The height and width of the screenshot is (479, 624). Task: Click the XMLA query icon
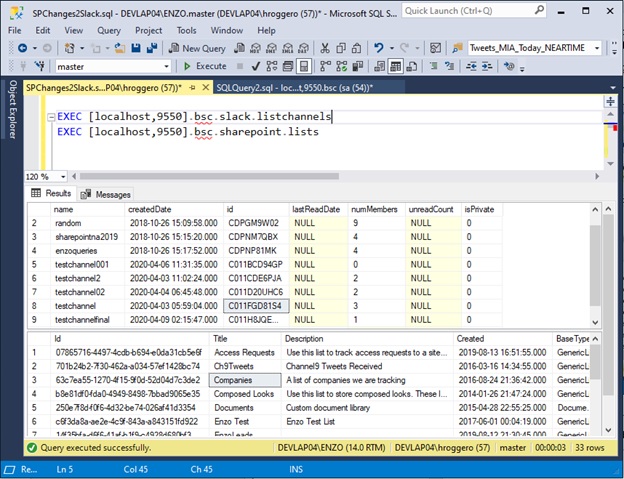point(287,48)
